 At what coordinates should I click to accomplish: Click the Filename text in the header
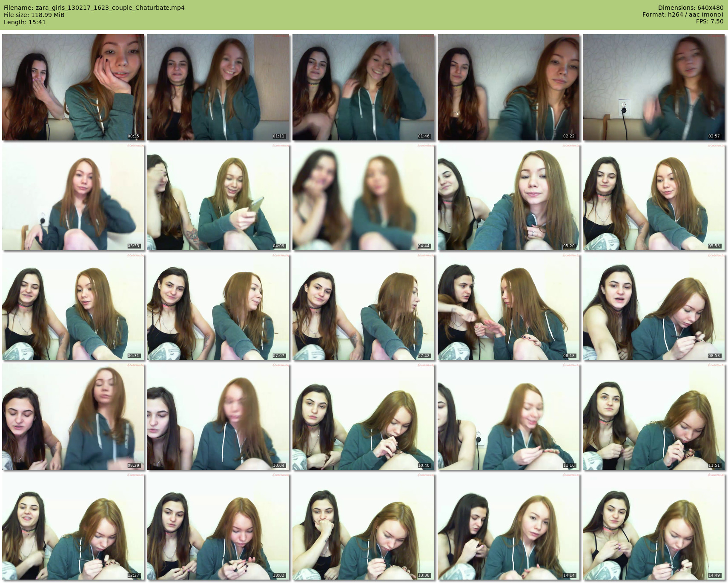94,8
